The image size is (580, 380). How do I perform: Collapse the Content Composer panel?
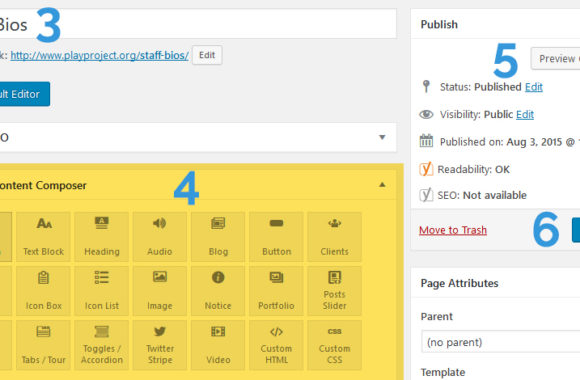[382, 185]
